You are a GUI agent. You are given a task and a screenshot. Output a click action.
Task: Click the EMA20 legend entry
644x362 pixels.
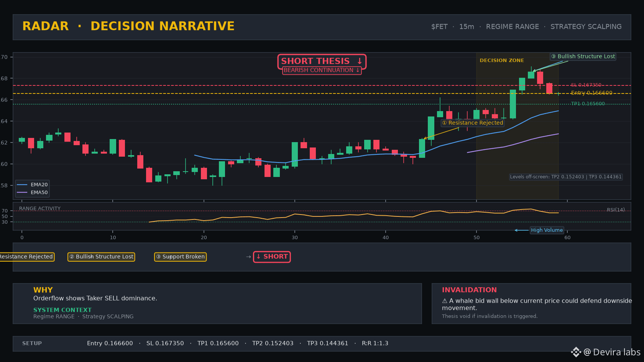pos(32,185)
